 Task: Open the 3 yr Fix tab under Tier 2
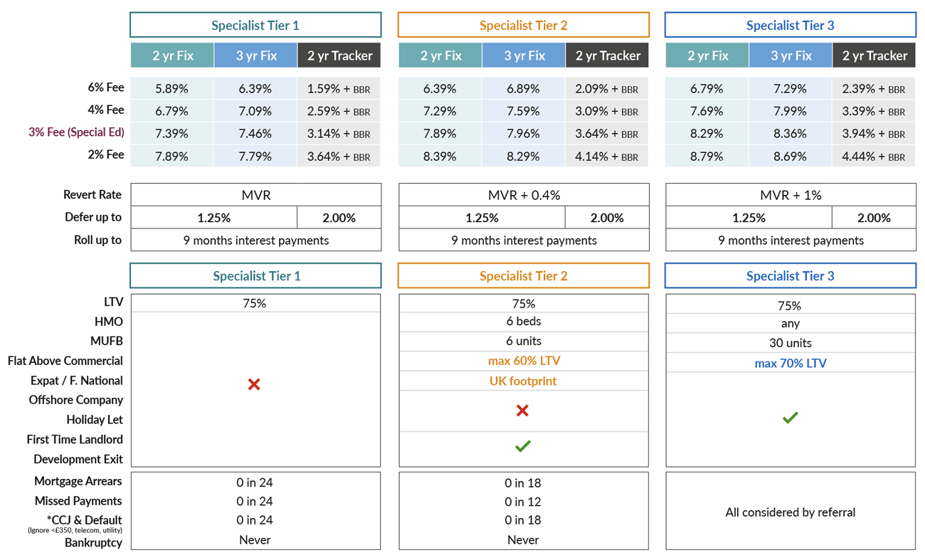coord(524,56)
